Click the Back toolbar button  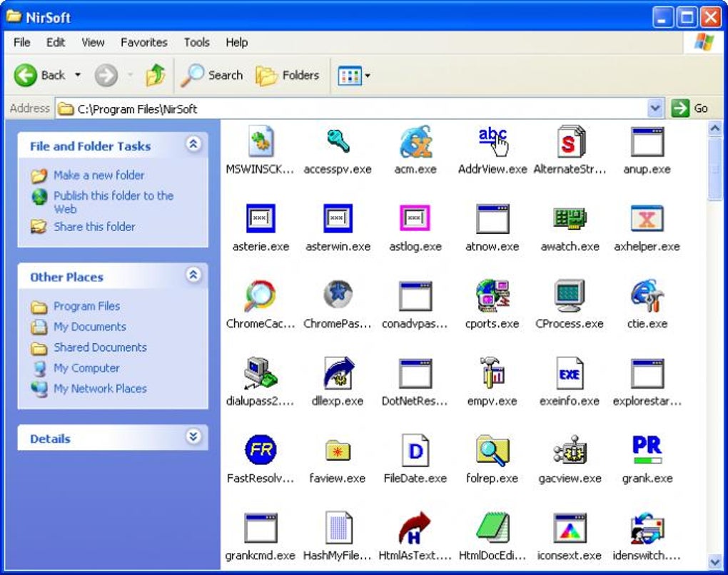click(40, 75)
